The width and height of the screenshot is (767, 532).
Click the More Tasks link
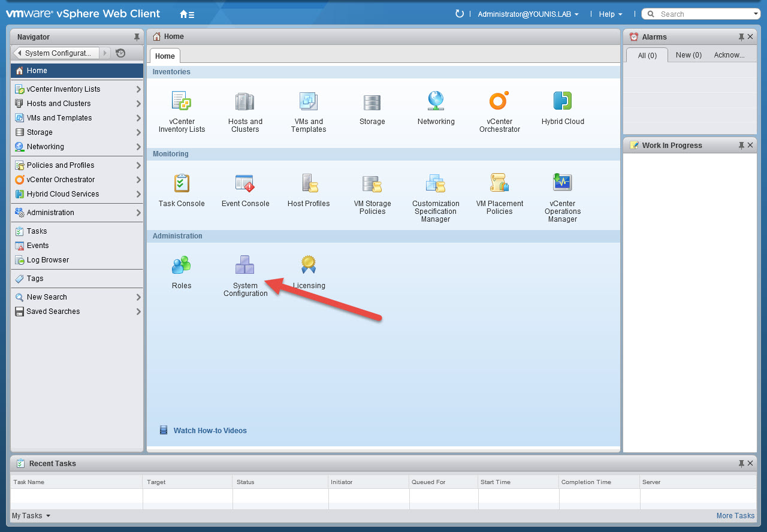click(735, 516)
